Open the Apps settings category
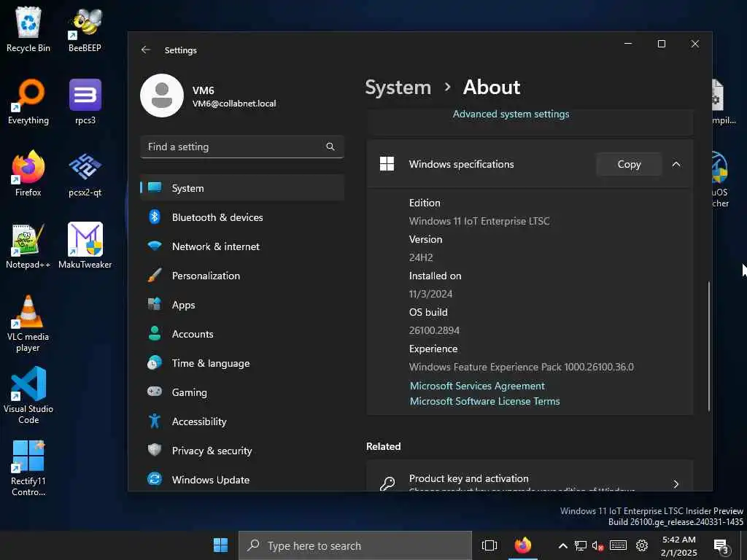 pyautogui.click(x=242, y=305)
